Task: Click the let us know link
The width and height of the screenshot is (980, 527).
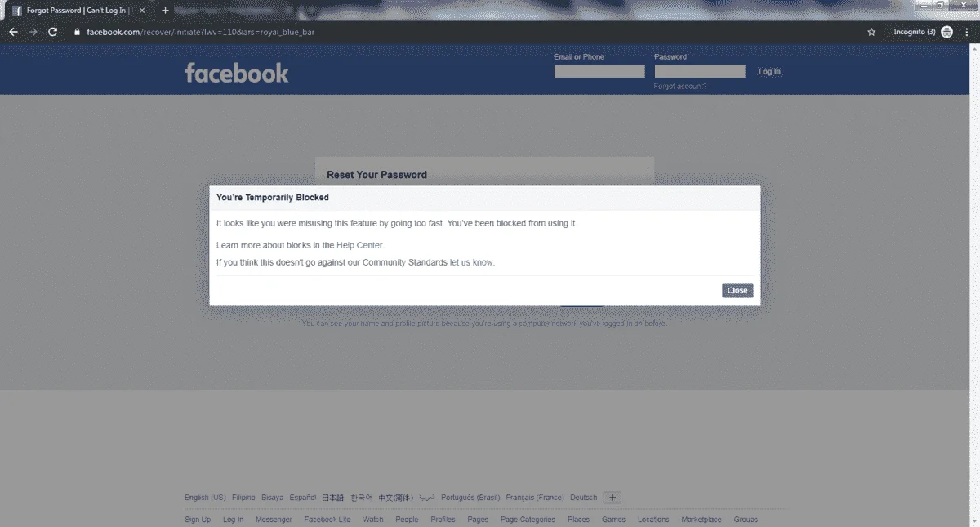Action: pos(472,262)
